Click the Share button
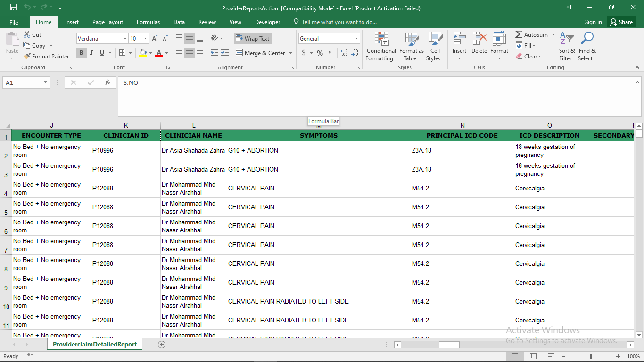The width and height of the screenshot is (644, 362). coord(621,22)
